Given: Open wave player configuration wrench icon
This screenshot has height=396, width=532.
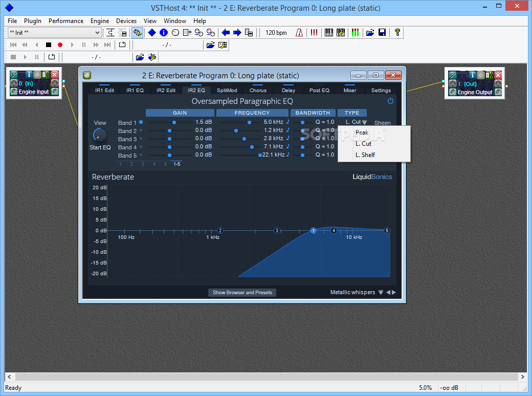Looking at the screenshot, I should [152, 57].
